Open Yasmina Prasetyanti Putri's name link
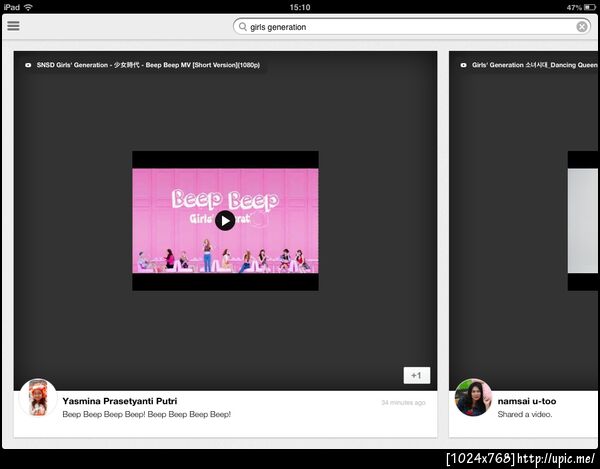 click(120, 401)
